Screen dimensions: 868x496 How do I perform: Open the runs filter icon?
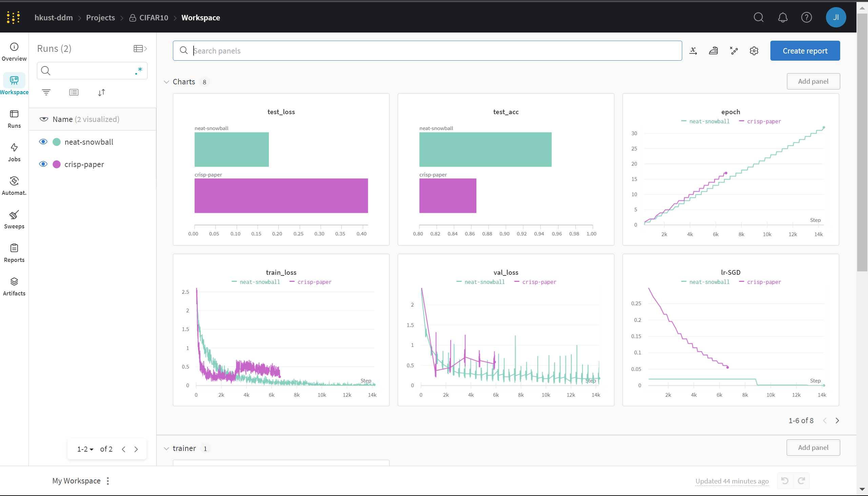point(46,92)
